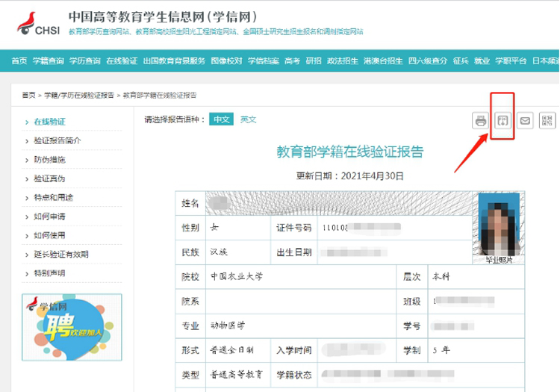Open 图像校对 in navigation bar
The image size is (560, 392).
click(x=226, y=60)
